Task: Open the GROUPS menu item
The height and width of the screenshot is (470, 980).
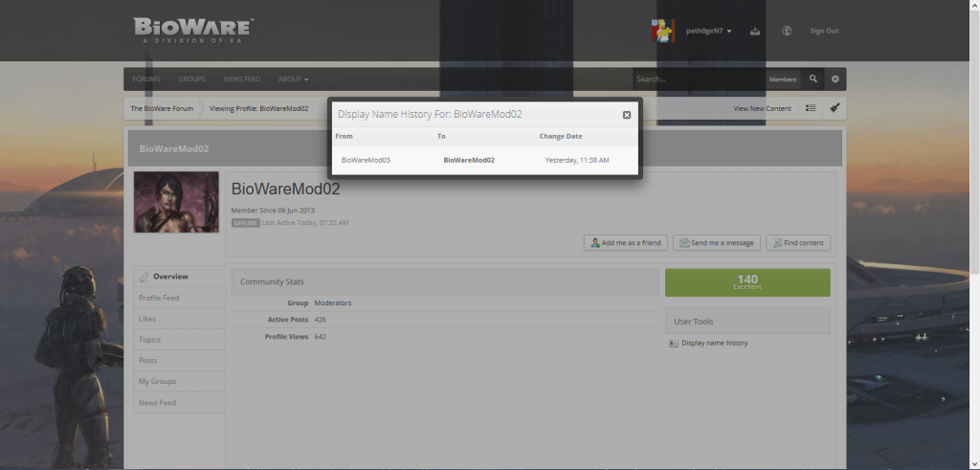Action: point(191,79)
